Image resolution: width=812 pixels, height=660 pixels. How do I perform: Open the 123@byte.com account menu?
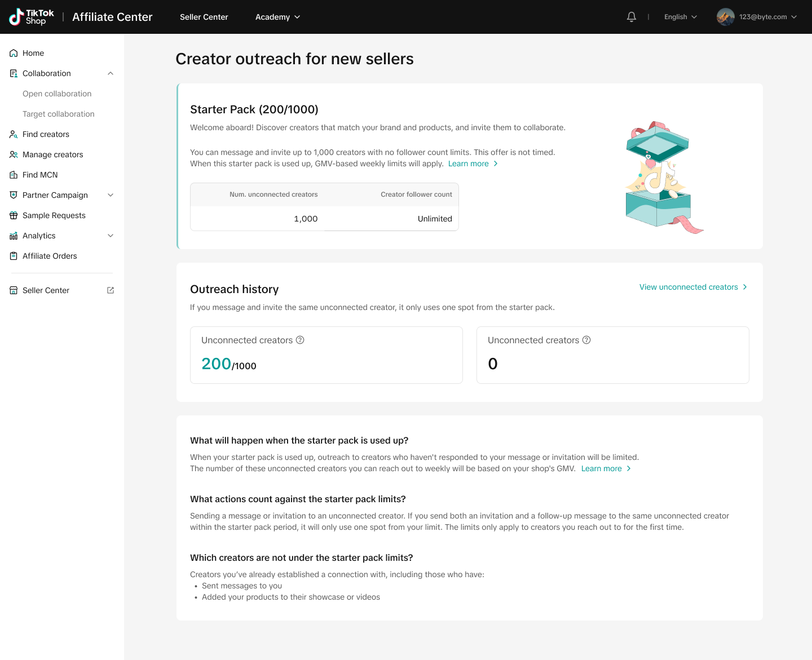767,17
